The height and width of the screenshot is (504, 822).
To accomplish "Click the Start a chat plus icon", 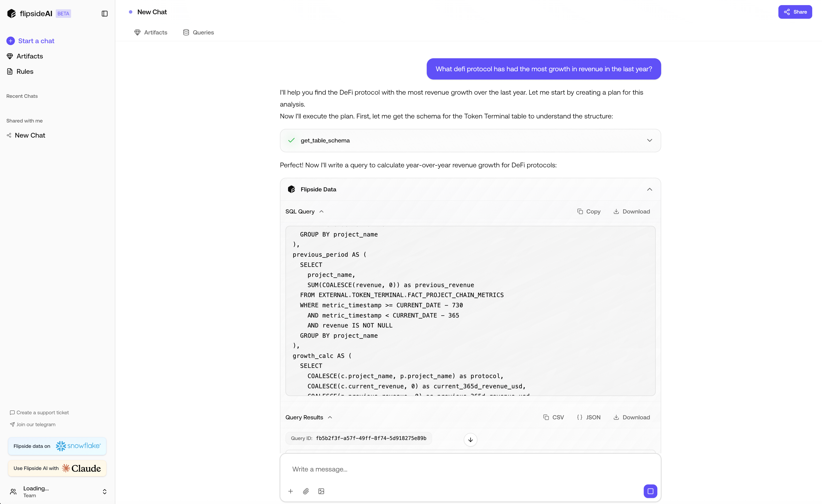I will coord(11,41).
